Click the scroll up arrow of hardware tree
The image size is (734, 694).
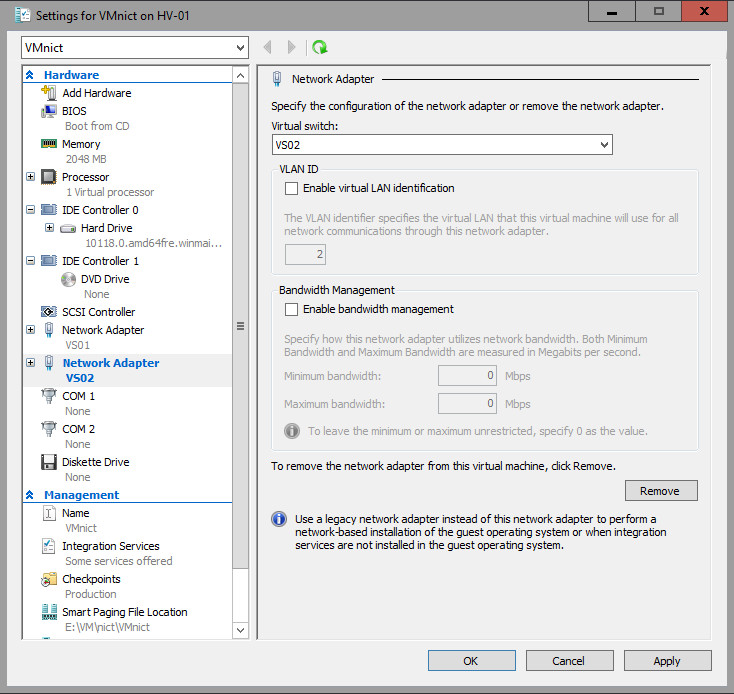pyautogui.click(x=240, y=75)
